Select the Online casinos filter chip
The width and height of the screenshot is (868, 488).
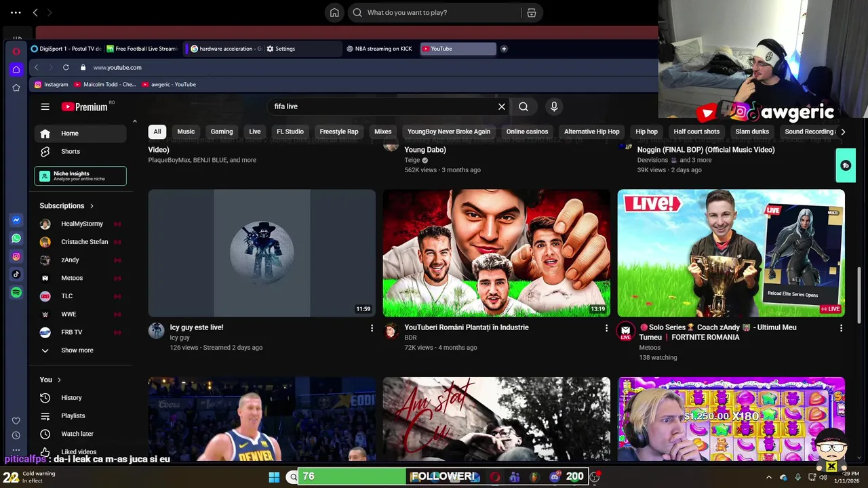click(x=527, y=131)
